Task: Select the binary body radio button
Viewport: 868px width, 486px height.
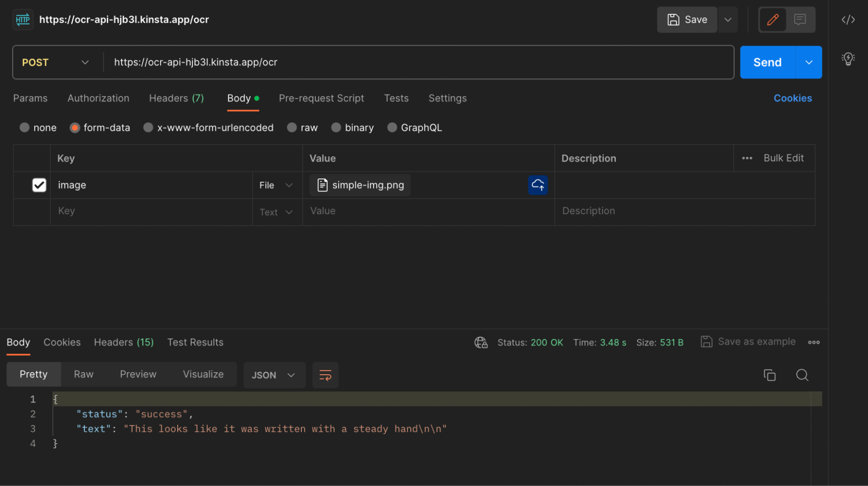Action: 336,127
